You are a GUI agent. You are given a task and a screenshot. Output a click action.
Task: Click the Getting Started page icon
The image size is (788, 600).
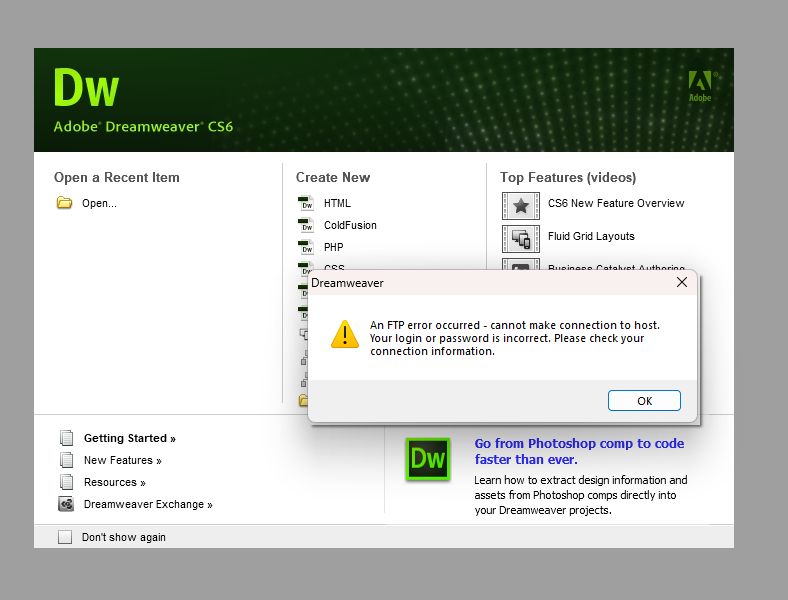(x=66, y=438)
